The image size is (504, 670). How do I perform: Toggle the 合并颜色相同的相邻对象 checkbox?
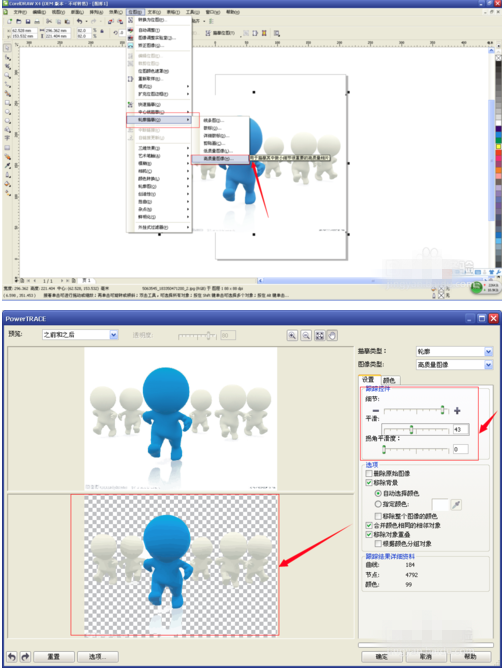tap(369, 525)
